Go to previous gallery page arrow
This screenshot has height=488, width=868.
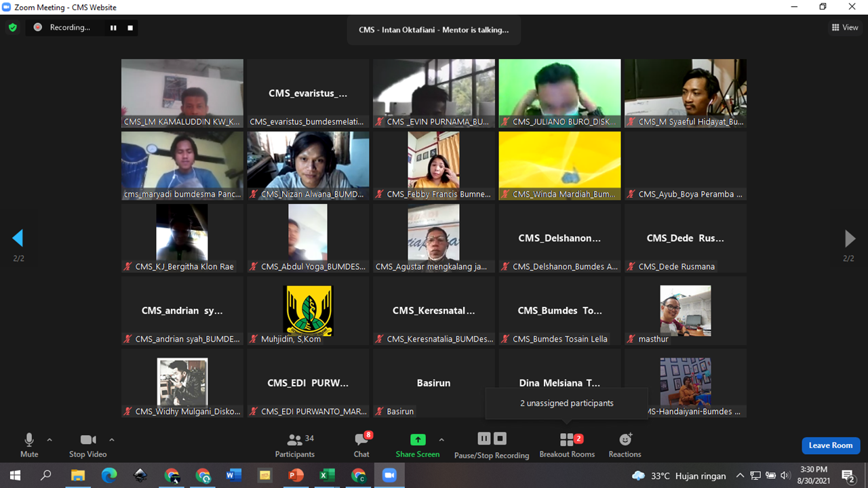(18, 238)
